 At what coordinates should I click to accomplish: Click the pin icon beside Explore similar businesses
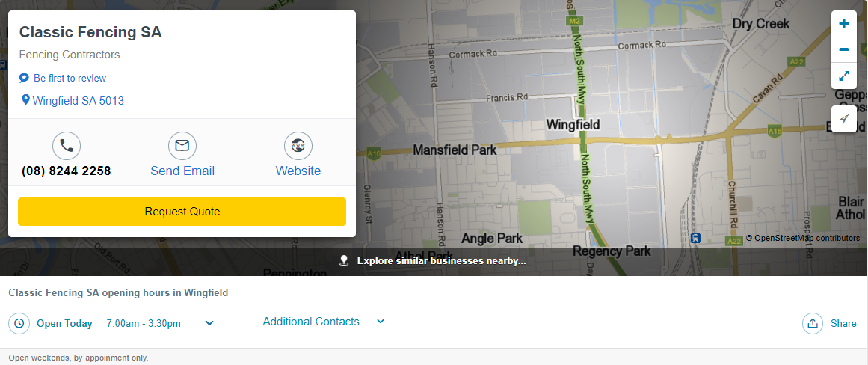[x=344, y=260]
